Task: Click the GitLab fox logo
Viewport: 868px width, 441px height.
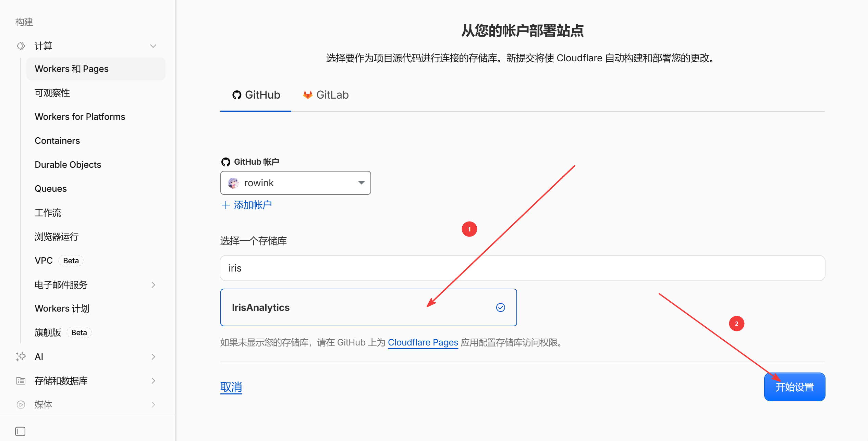Action: point(308,95)
